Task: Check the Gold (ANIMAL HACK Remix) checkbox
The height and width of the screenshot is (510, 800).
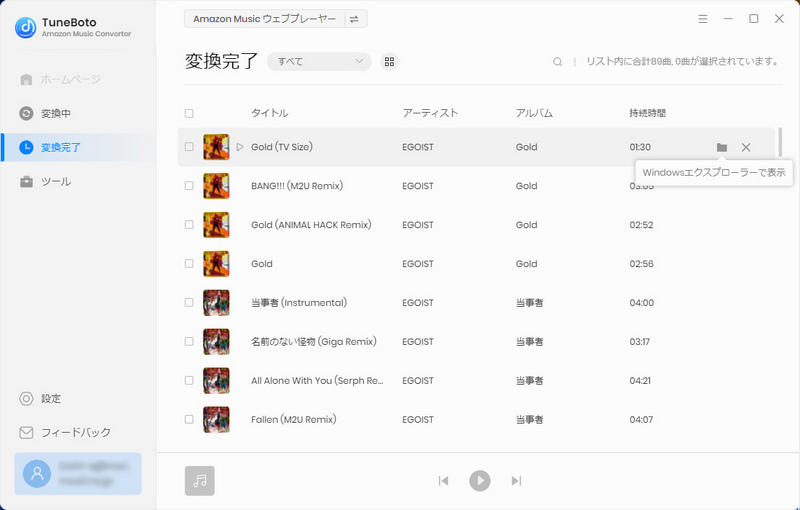Action: pyautogui.click(x=189, y=225)
